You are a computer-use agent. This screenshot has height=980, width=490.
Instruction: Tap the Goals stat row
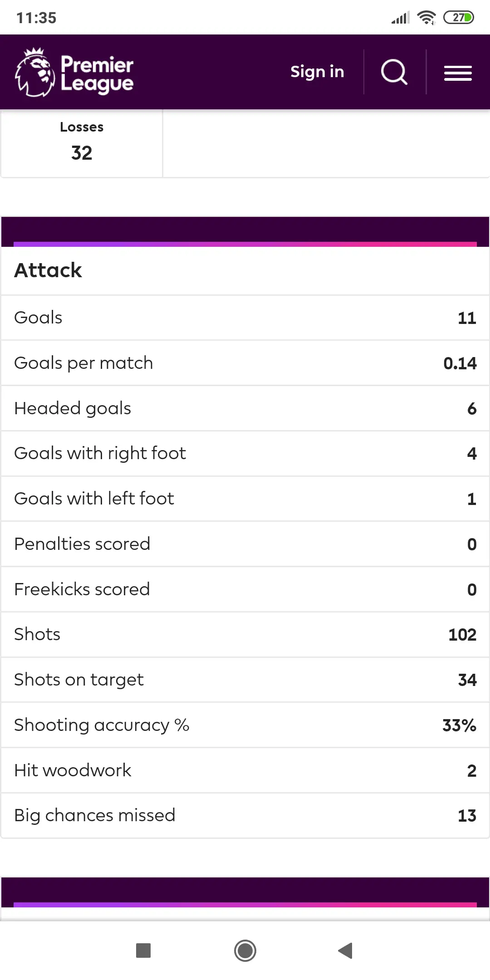pyautogui.click(x=245, y=318)
